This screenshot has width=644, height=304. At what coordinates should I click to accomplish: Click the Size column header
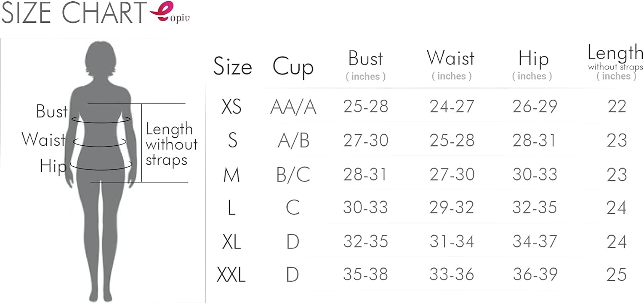tap(232, 67)
